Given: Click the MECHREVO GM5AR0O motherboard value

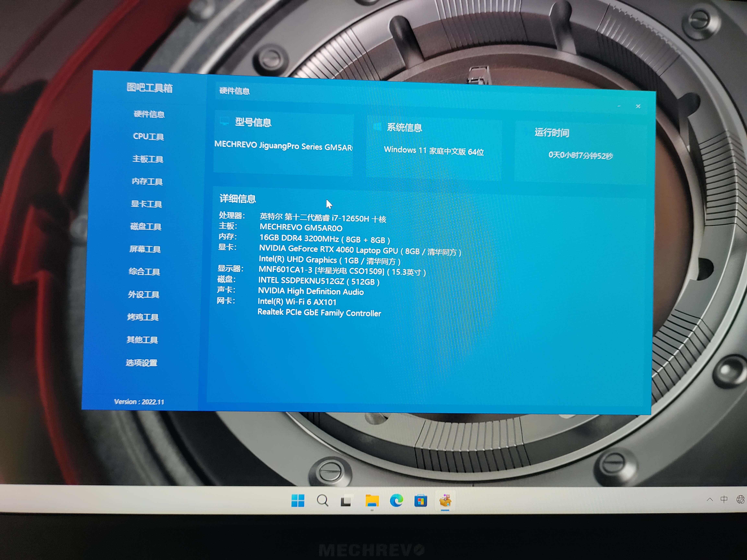Looking at the screenshot, I should coord(301,227).
